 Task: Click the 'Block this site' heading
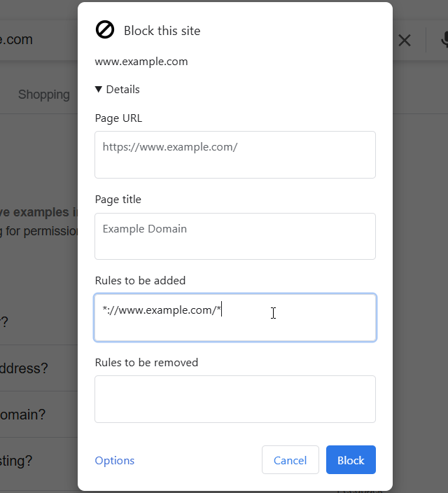(162, 31)
